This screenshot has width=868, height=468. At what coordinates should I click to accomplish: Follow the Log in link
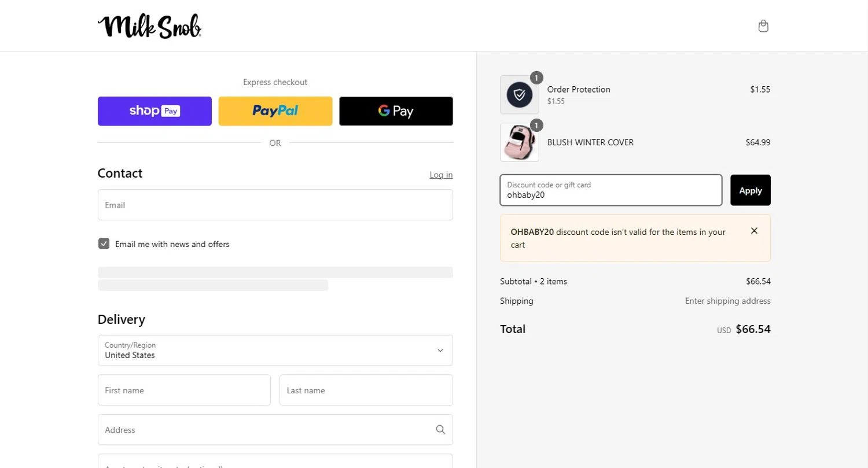[441, 175]
